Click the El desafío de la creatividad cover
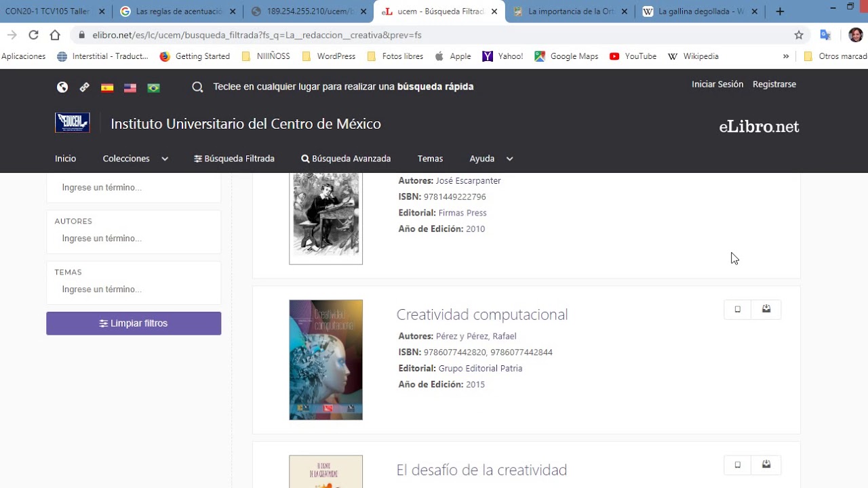Image resolution: width=868 pixels, height=488 pixels. pyautogui.click(x=325, y=472)
